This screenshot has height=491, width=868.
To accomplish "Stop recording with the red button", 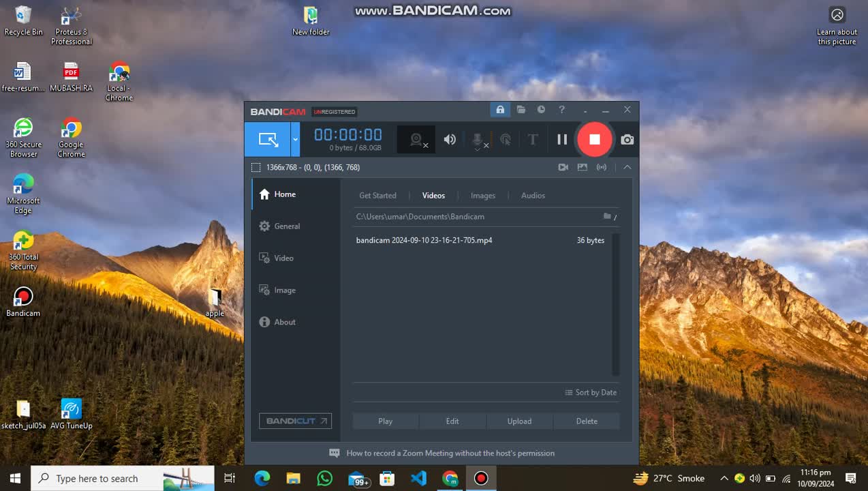I will pos(595,139).
